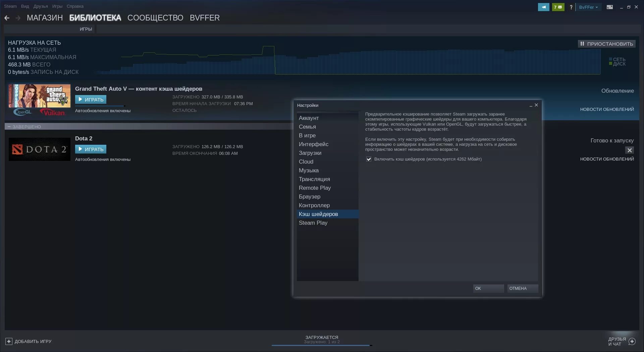The image size is (644, 352).
Task: Click the bottom download progress bar
Action: click(322, 345)
